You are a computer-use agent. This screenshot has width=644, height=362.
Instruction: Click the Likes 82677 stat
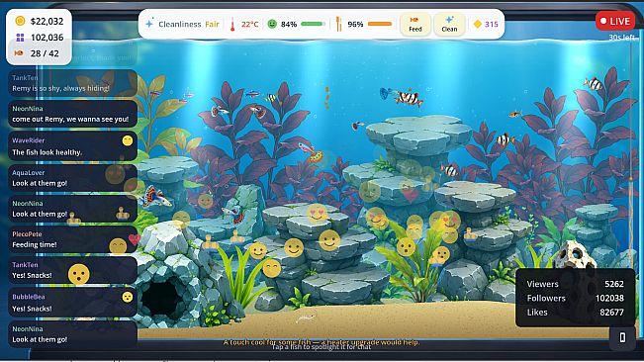click(575, 313)
